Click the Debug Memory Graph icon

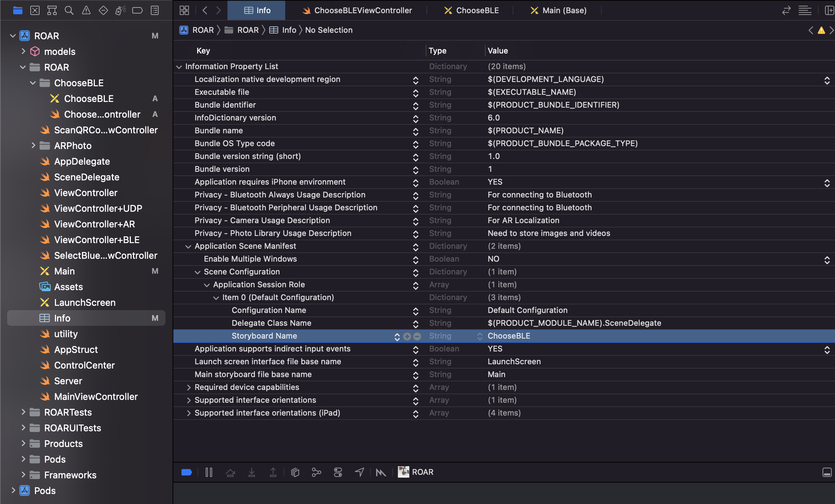coord(316,472)
